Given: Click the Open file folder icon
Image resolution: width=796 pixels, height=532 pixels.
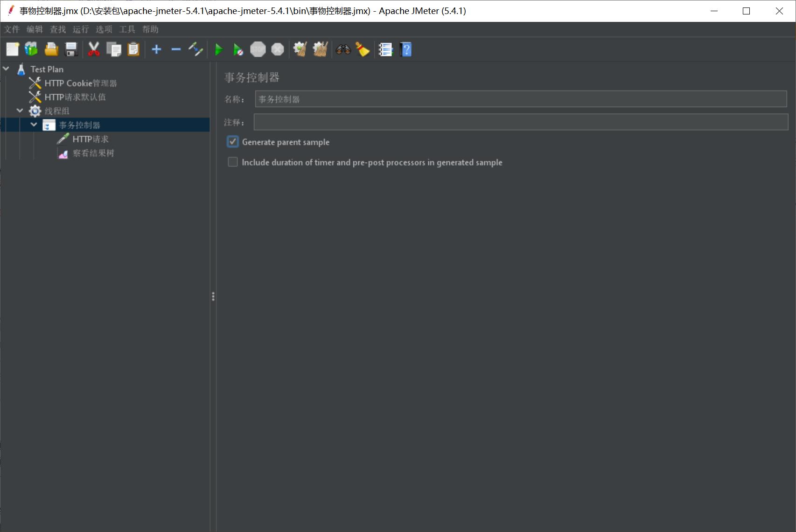Looking at the screenshot, I should coord(51,49).
